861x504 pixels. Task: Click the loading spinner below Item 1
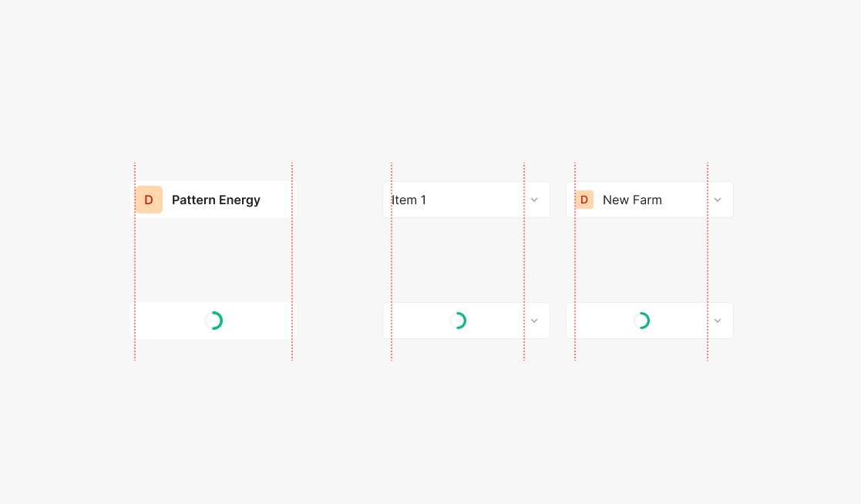(x=458, y=321)
